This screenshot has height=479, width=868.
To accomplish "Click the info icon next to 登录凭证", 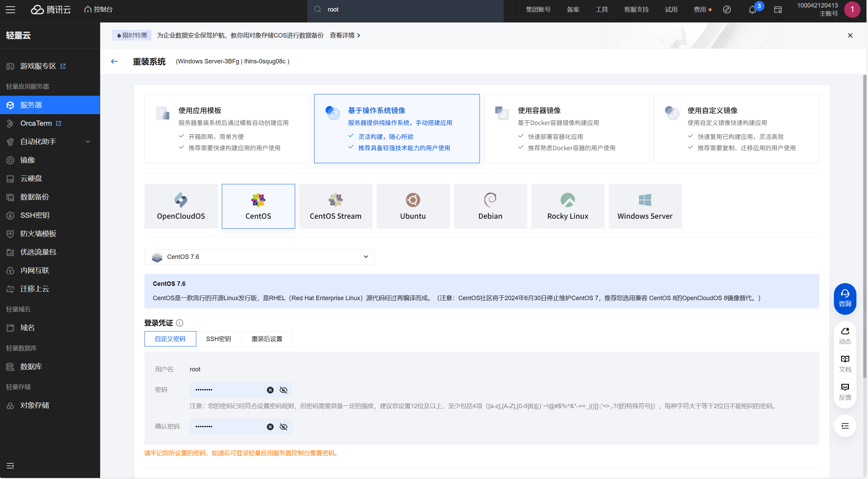I will coord(180,323).
